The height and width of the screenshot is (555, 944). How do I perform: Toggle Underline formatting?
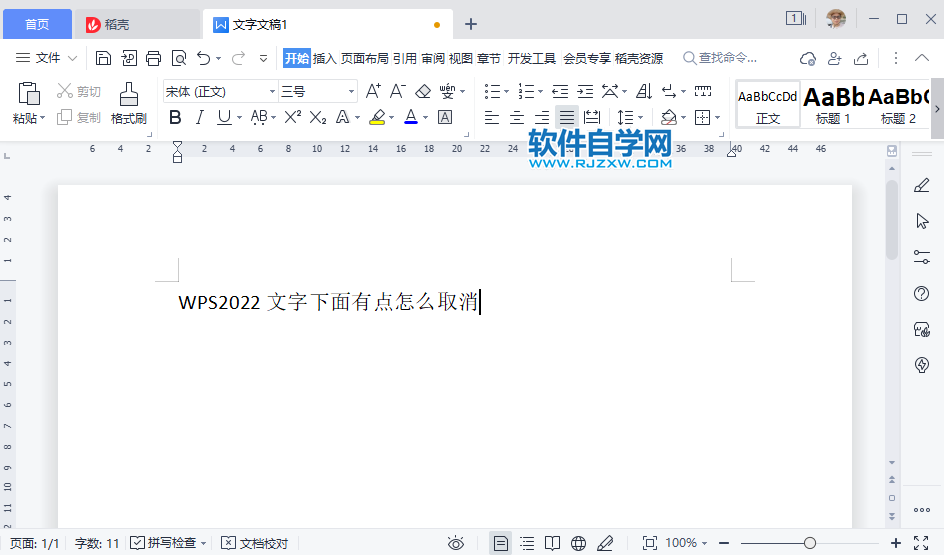(x=224, y=117)
